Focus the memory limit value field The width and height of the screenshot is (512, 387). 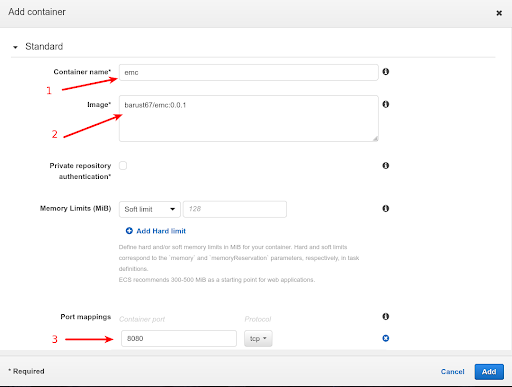click(235, 209)
